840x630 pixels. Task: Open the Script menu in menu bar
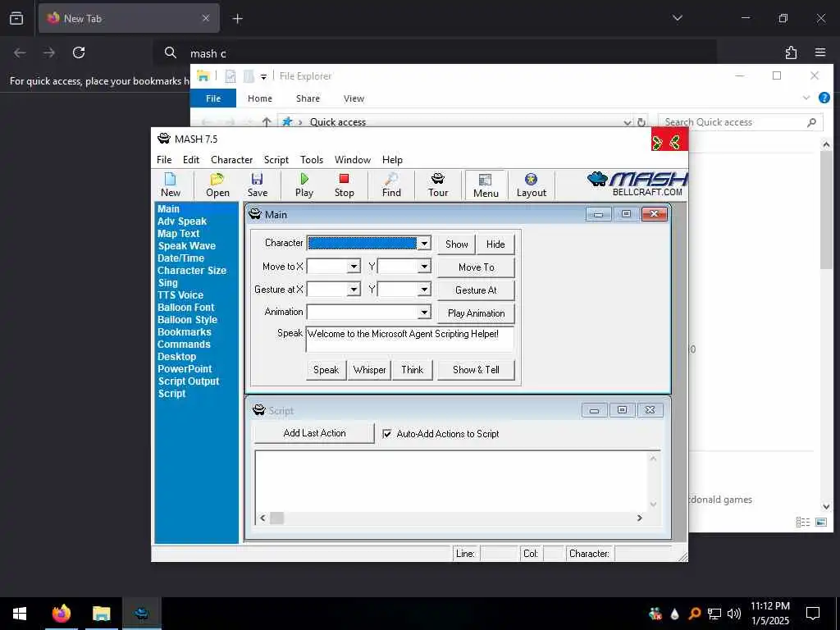point(276,160)
